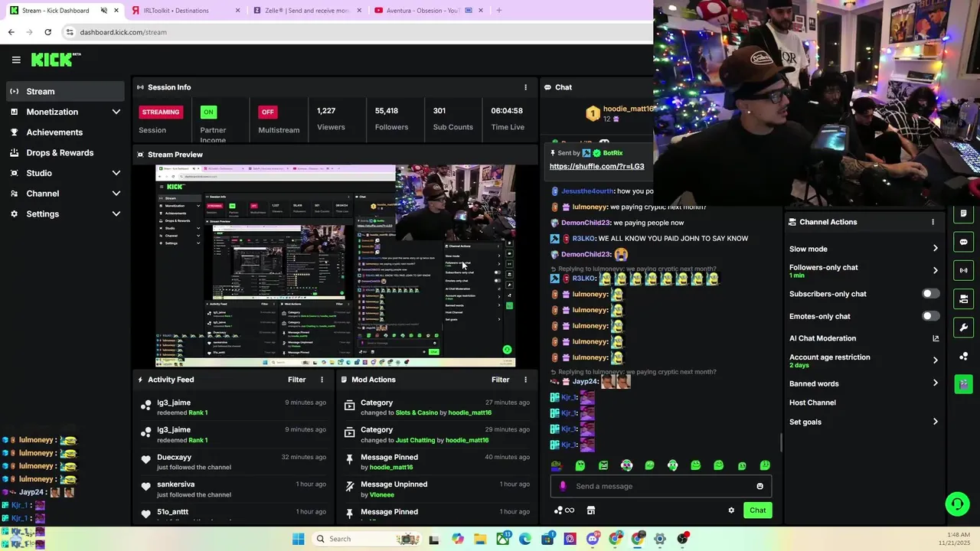Expand the Settings sidebar chevron
The width and height of the screenshot is (980, 551).
tap(116, 214)
